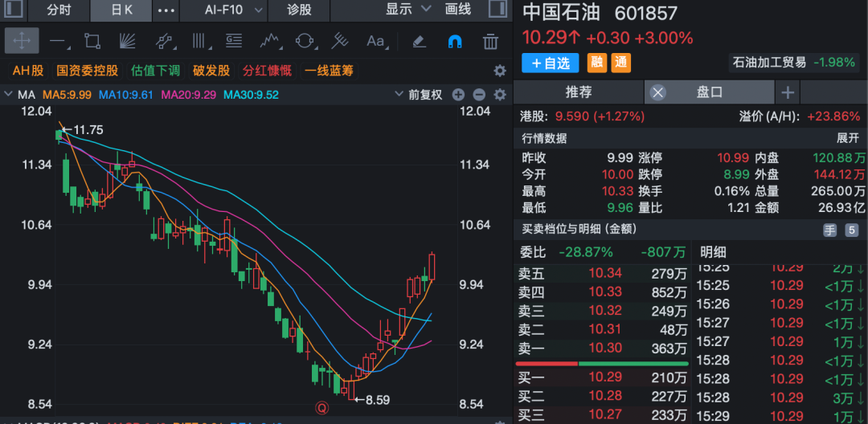Click the 5 depth levels button
The image size is (868, 424).
pyautogui.click(x=851, y=230)
